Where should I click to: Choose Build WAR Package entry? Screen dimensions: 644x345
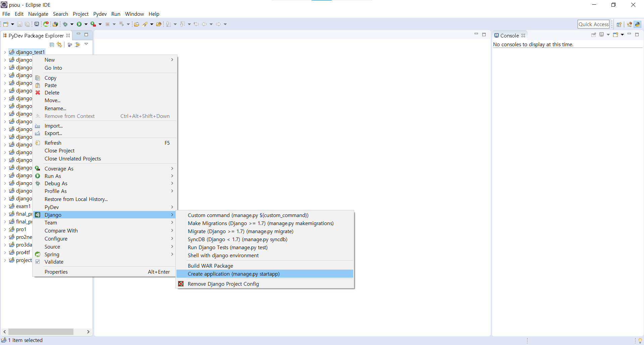click(265, 266)
